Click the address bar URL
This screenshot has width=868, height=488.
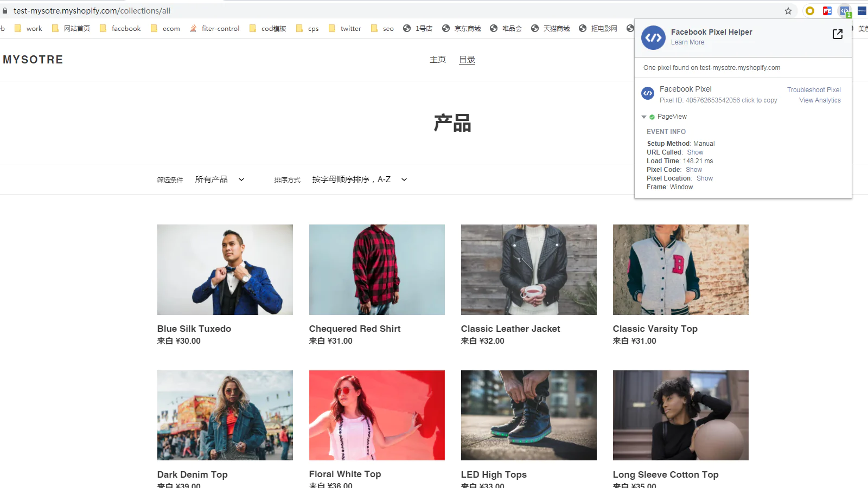coord(92,11)
